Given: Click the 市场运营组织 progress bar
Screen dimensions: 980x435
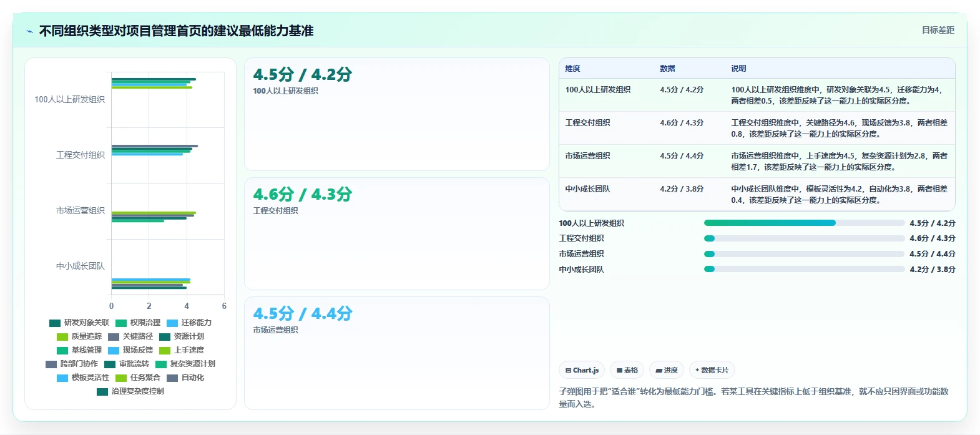Looking at the screenshot, I should tap(804, 254).
